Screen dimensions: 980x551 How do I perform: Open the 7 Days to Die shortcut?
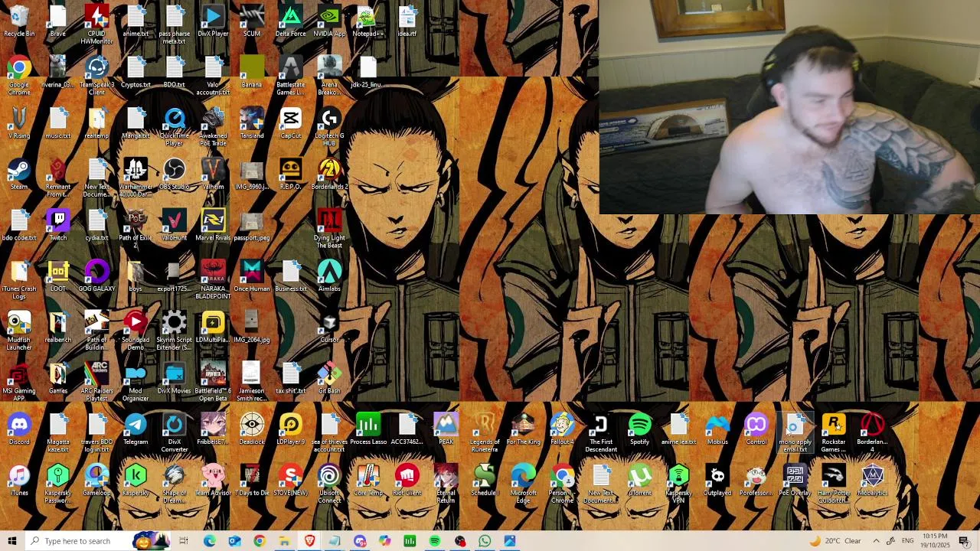click(x=252, y=480)
